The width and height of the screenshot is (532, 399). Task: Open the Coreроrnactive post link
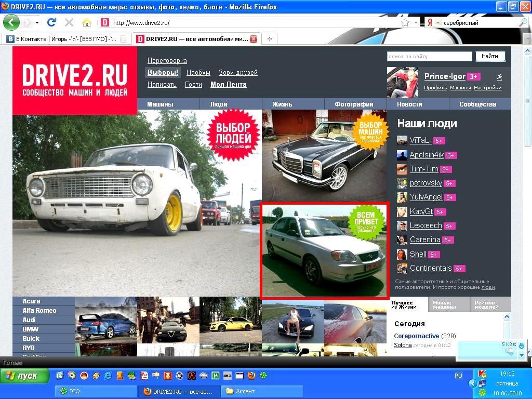click(417, 336)
